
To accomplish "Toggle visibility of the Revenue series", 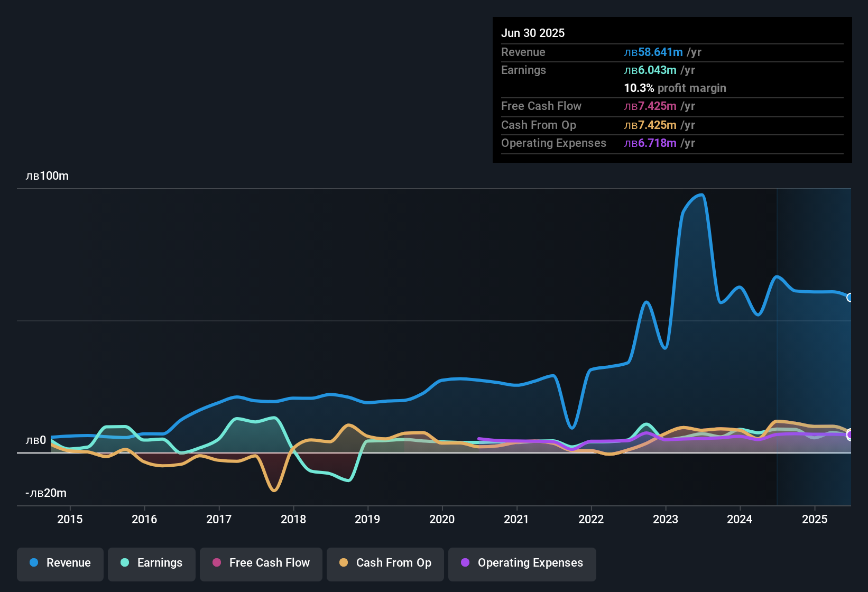I will coord(60,563).
